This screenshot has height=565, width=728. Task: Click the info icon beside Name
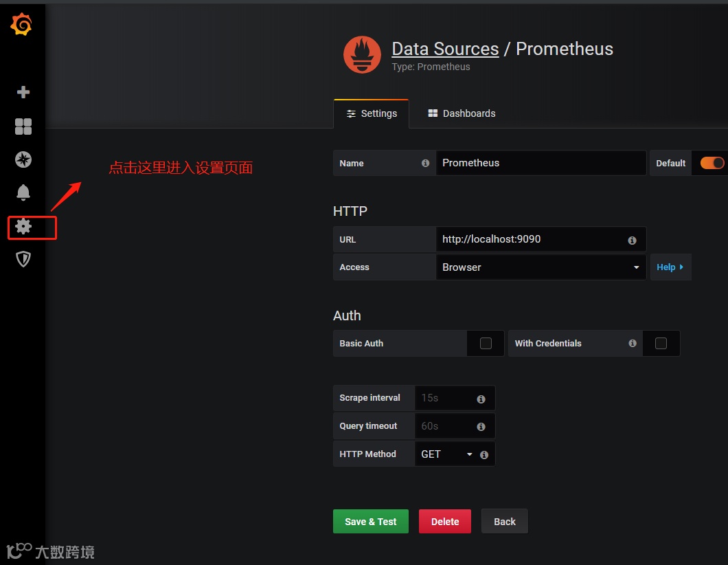click(425, 163)
